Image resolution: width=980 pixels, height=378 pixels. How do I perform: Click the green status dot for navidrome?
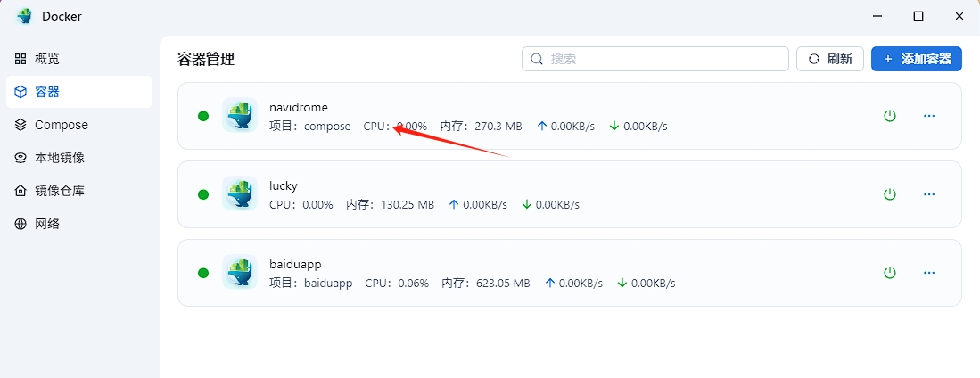tap(203, 116)
